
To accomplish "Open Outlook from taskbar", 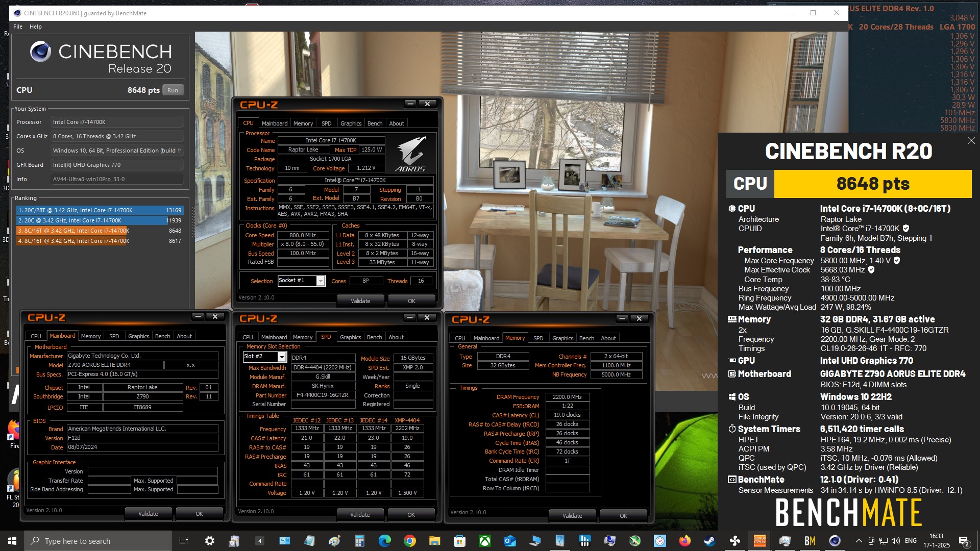I will tap(509, 541).
